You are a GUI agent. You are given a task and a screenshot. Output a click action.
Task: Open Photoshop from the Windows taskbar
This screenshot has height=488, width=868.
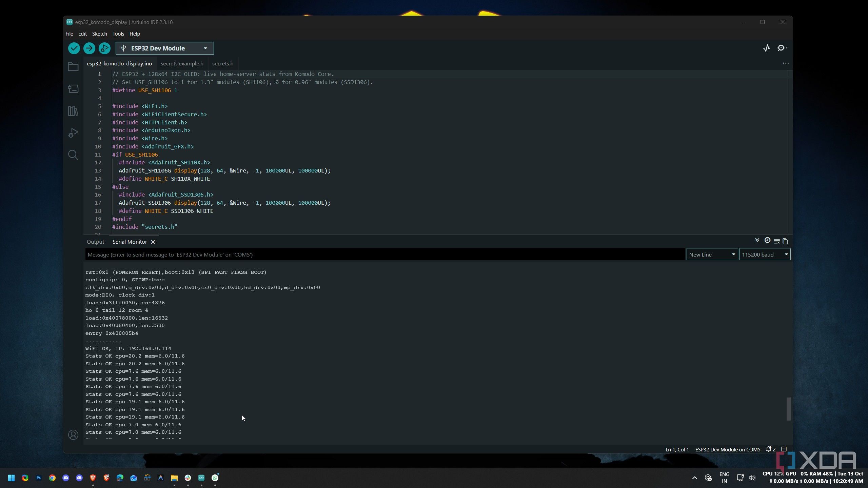coord(39,478)
